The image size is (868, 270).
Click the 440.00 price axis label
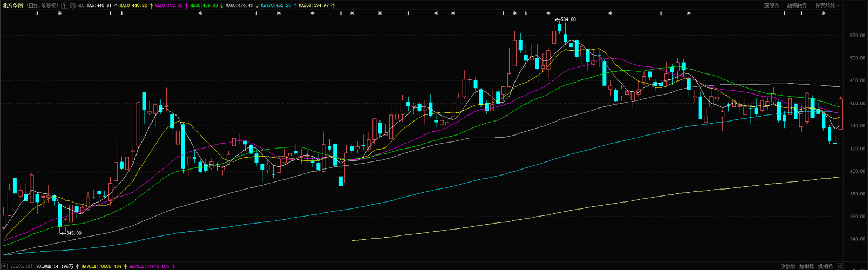tap(857, 126)
